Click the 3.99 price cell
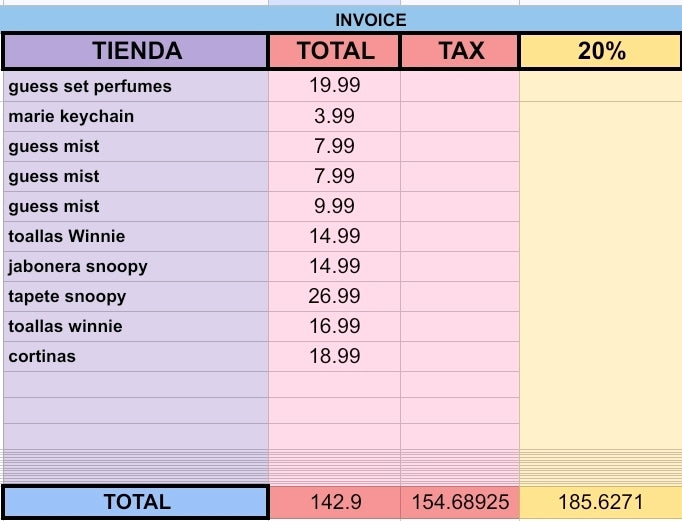The width and height of the screenshot is (682, 521). pos(334,116)
